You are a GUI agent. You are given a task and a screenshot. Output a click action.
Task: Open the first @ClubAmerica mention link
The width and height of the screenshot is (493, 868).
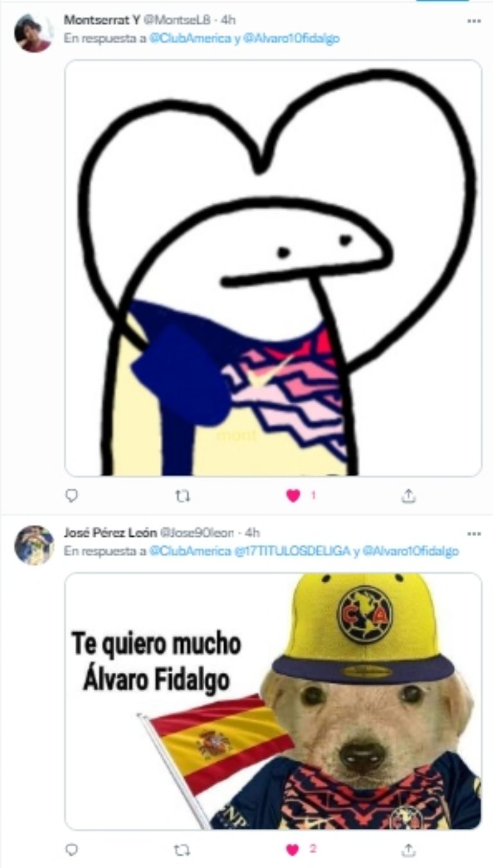(189, 39)
